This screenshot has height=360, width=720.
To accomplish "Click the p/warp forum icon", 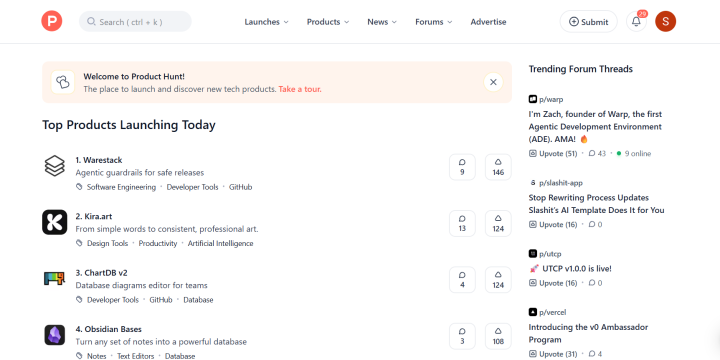I will tap(533, 99).
